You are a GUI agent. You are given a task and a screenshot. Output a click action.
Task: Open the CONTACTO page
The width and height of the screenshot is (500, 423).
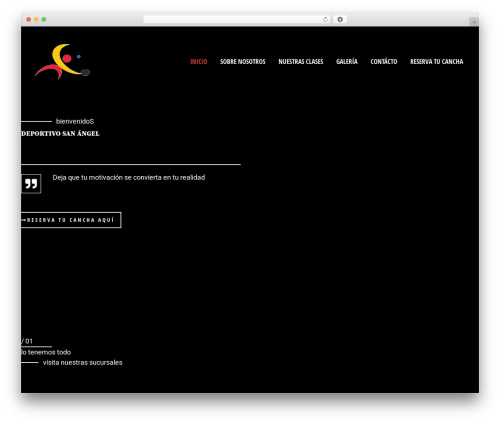[x=384, y=61]
